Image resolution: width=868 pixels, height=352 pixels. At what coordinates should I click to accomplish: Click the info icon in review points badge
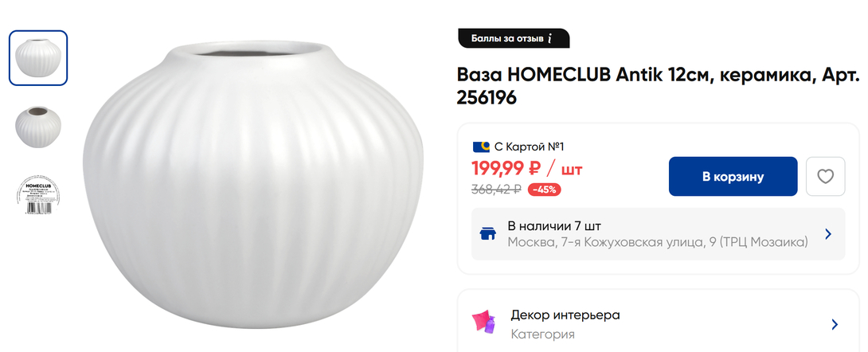(x=549, y=39)
